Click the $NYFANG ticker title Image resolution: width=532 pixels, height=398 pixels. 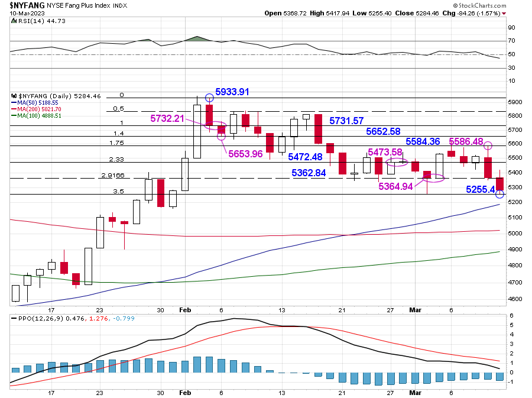tap(27, 5)
